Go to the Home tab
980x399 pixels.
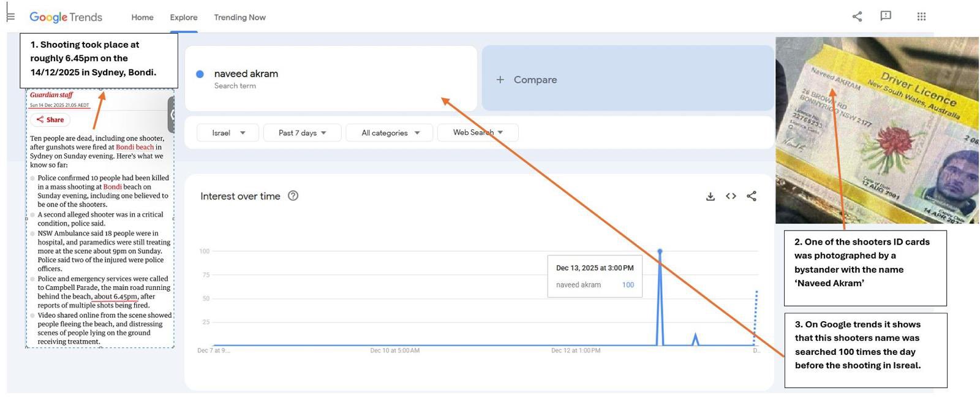(x=142, y=17)
